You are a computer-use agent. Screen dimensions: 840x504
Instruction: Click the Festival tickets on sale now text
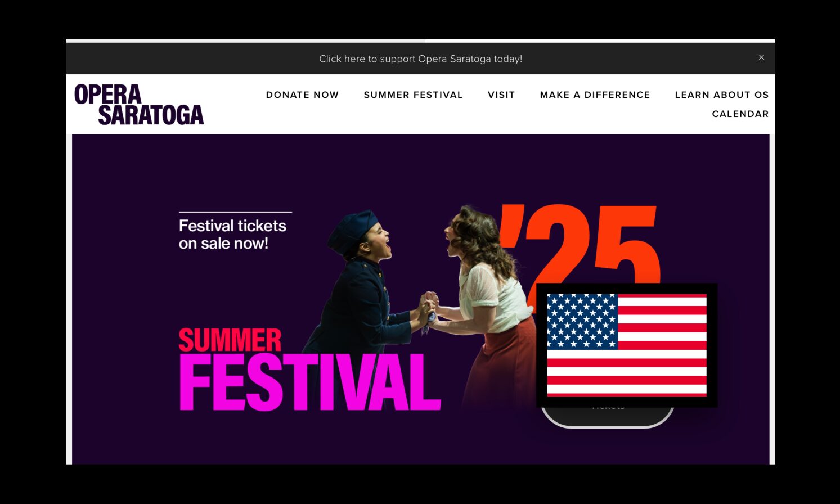232,235
